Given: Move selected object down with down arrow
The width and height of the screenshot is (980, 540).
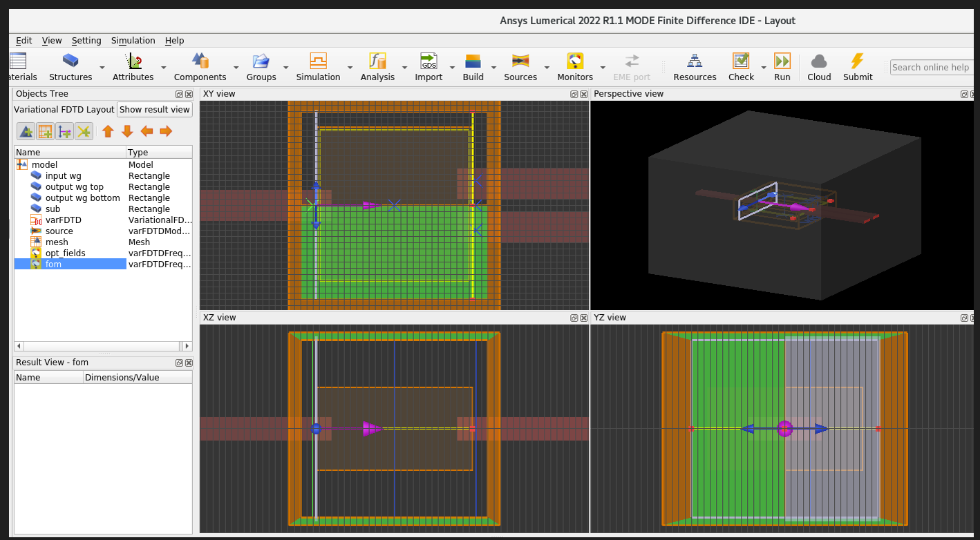Looking at the screenshot, I should pos(127,131).
